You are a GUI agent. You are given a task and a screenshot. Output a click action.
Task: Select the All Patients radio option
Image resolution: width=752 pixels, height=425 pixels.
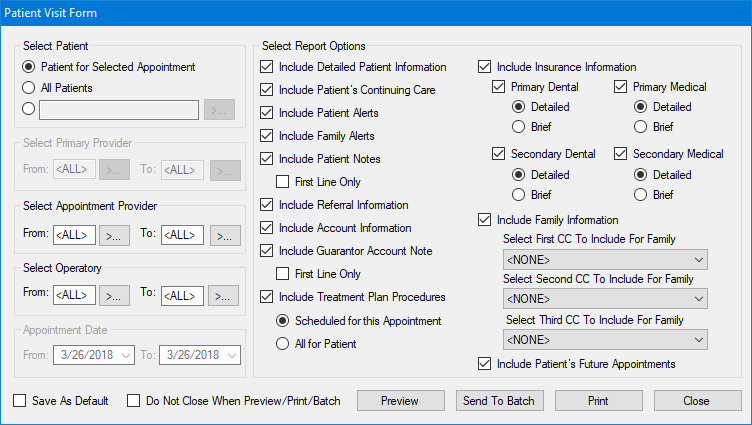29,88
